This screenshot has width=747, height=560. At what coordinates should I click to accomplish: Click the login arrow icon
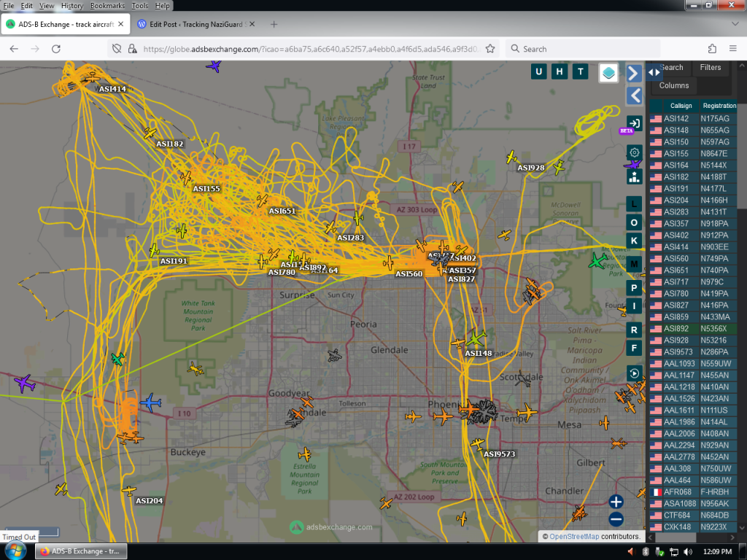[634, 123]
